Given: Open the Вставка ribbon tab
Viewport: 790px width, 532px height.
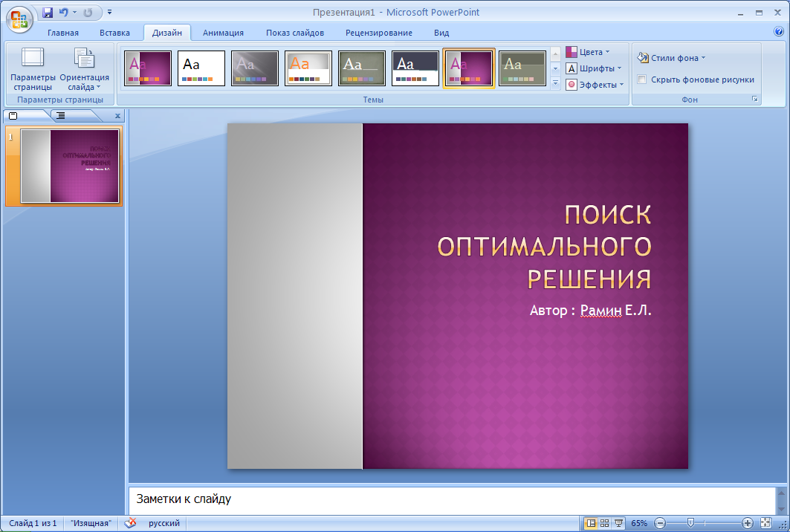Looking at the screenshot, I should click(x=114, y=33).
